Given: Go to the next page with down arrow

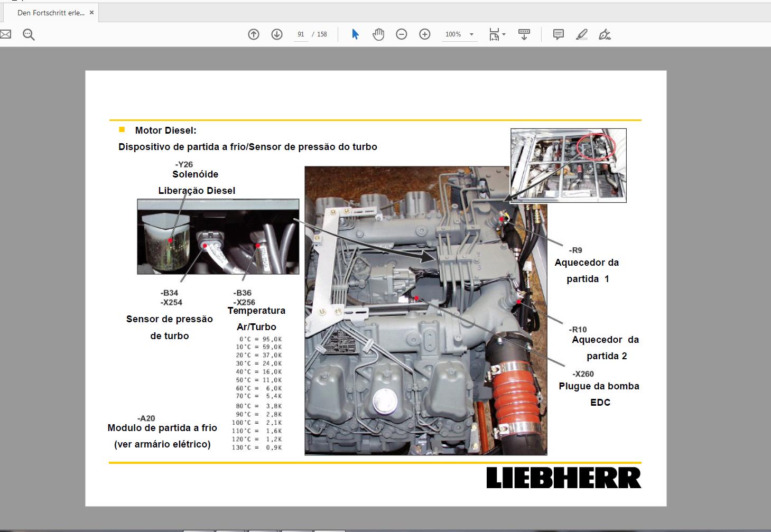Looking at the screenshot, I should point(276,34).
